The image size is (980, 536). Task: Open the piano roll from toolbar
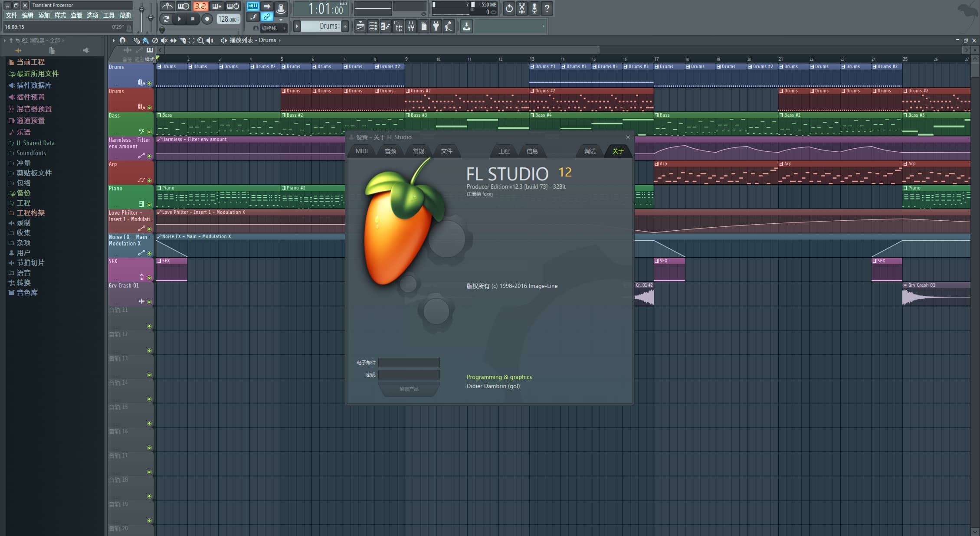tap(385, 27)
